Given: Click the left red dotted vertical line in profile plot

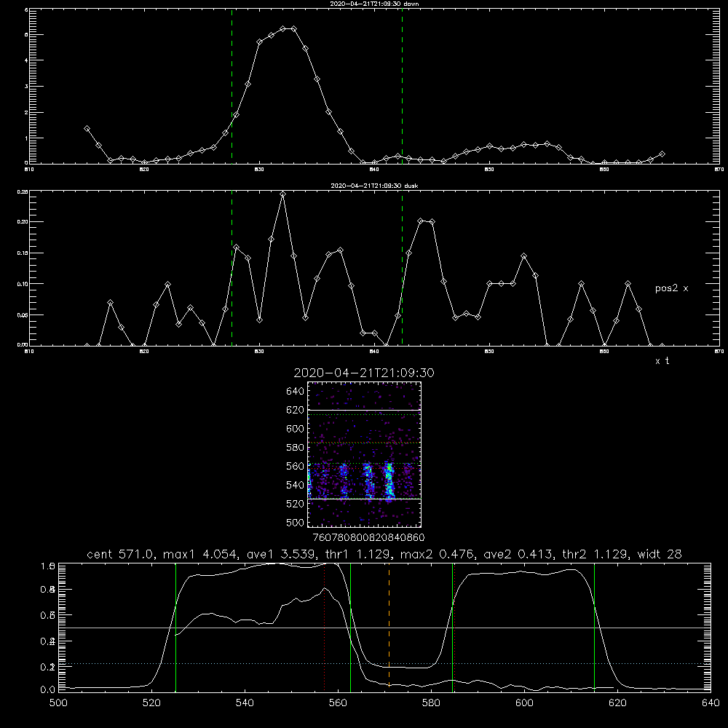Looking at the screenshot, I should [324, 627].
